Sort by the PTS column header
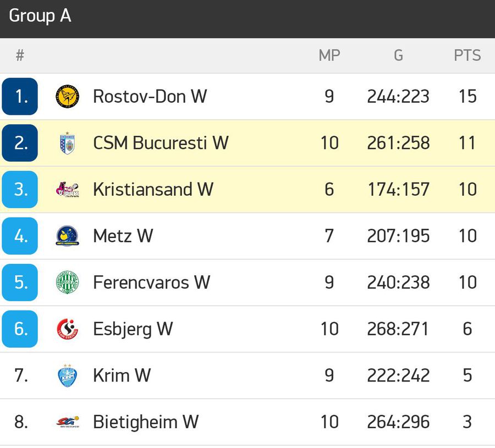Image resolution: width=495 pixels, height=448 pixels. [467, 56]
